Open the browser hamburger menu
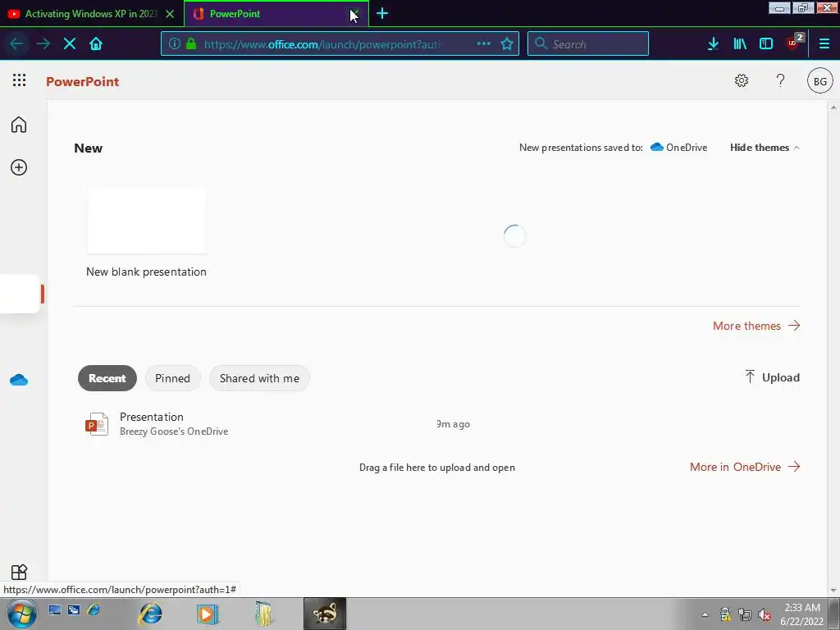 pyautogui.click(x=824, y=43)
